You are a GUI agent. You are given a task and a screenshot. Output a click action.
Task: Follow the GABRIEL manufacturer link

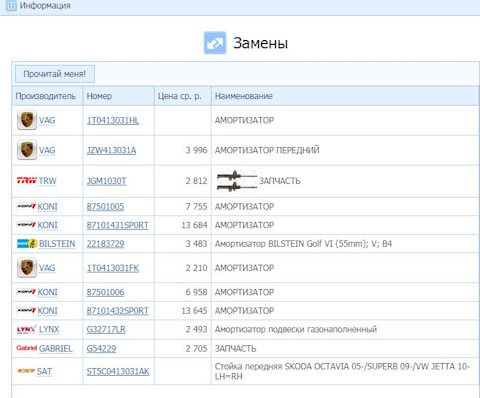click(56, 349)
